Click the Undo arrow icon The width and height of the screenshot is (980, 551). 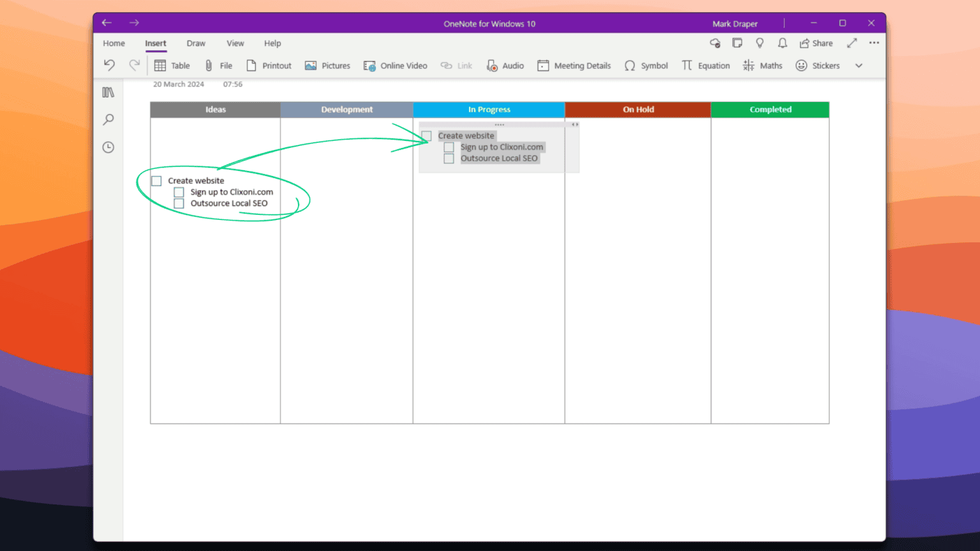pyautogui.click(x=109, y=65)
